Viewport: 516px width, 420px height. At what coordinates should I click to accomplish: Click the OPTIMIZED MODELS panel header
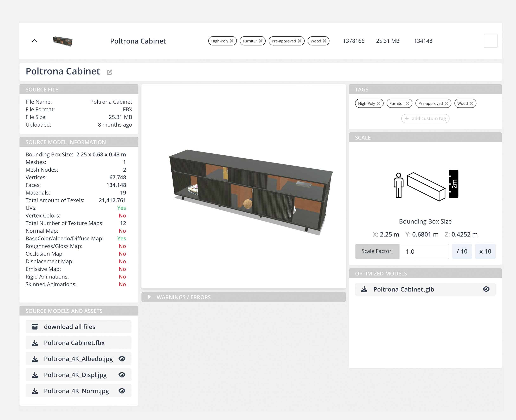click(x=425, y=273)
